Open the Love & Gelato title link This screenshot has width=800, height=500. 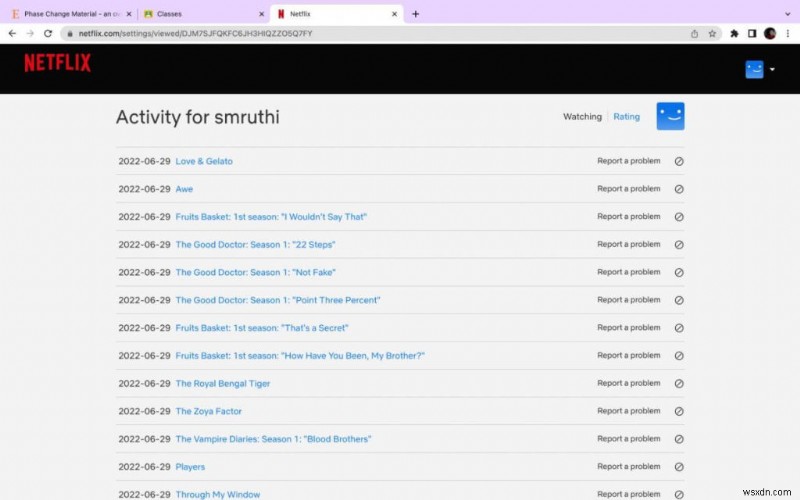[204, 161]
